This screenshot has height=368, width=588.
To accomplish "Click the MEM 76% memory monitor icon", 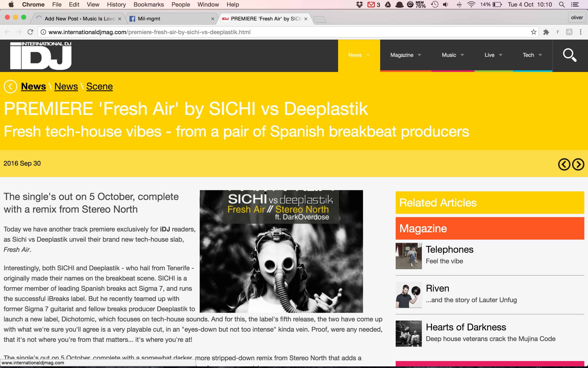I will (x=420, y=5).
